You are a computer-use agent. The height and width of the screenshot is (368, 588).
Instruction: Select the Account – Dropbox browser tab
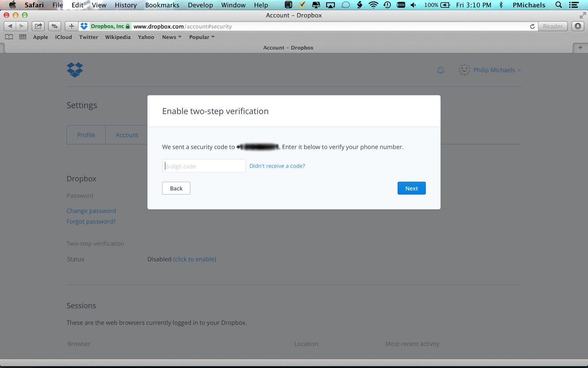coord(288,47)
